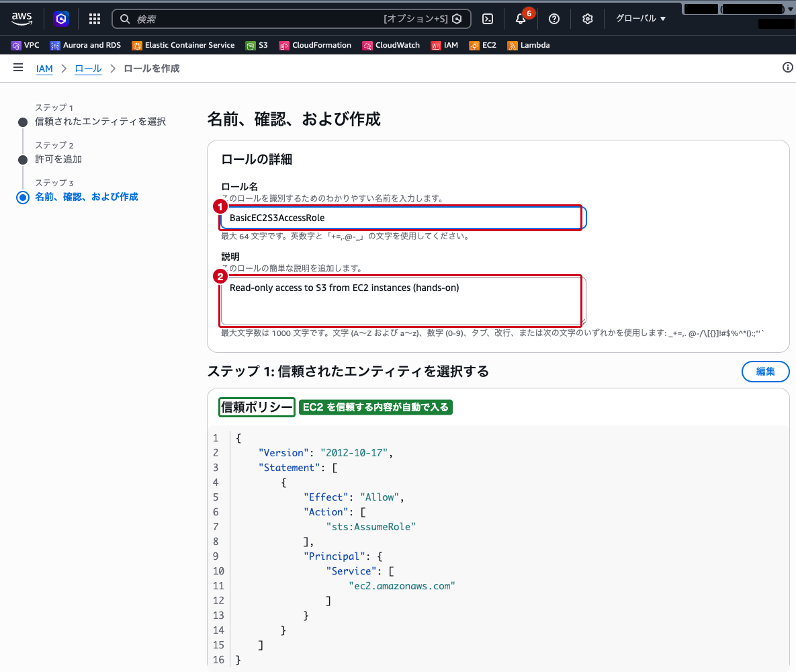Image resolution: width=796 pixels, height=672 pixels.
Task: Click the 説明 textarea
Action: tap(404, 301)
